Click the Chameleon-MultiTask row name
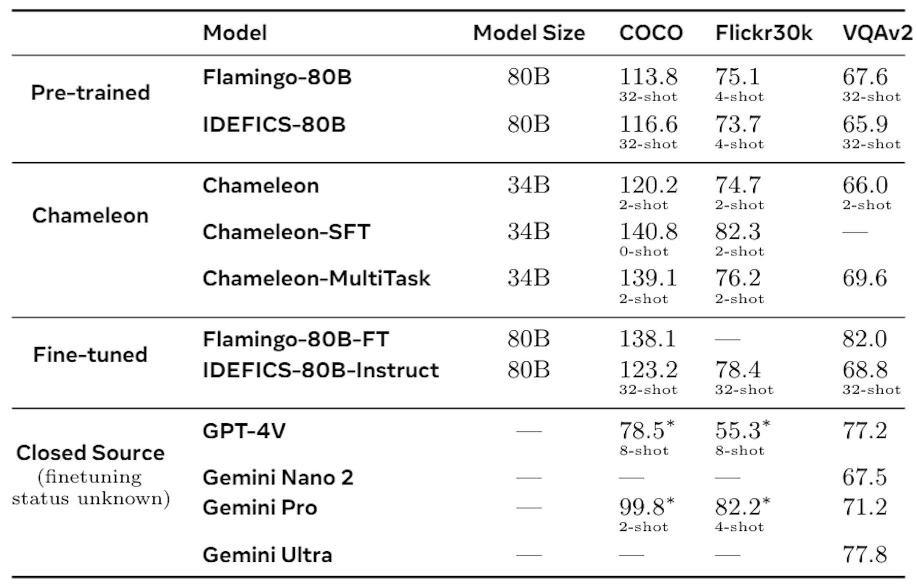The width and height of the screenshot is (917, 588). 316,278
